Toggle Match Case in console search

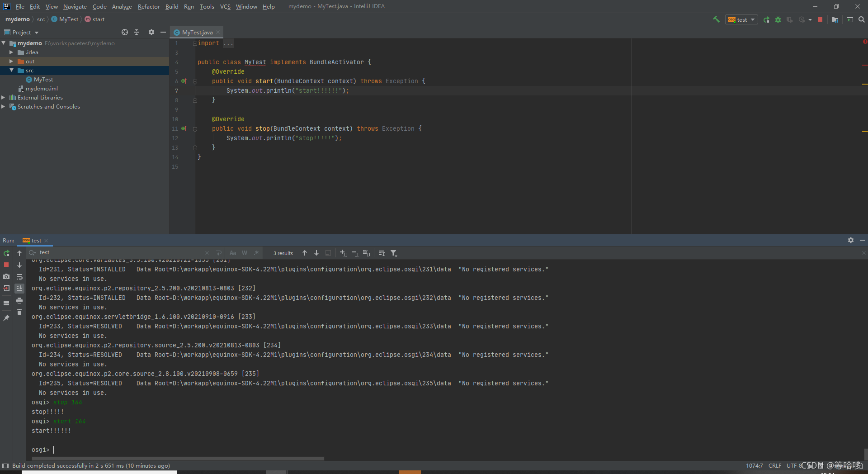tap(233, 253)
